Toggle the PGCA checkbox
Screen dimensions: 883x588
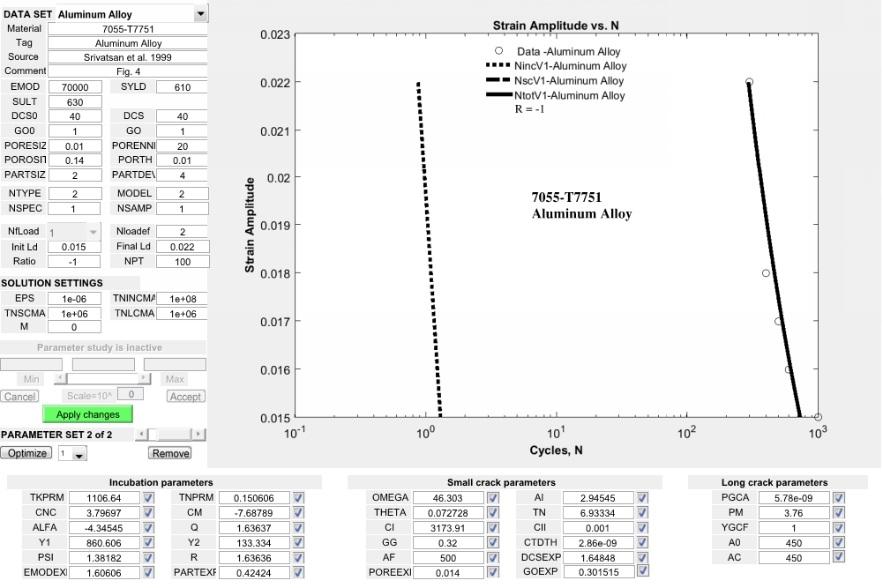coord(839,498)
